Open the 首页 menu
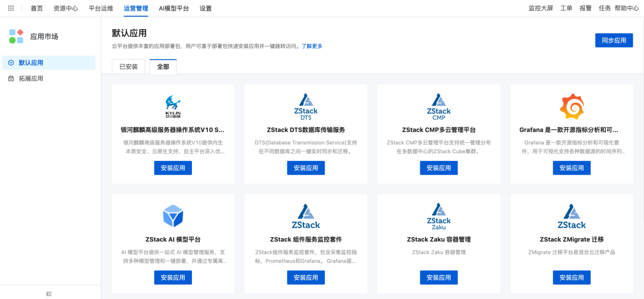 tap(36, 8)
